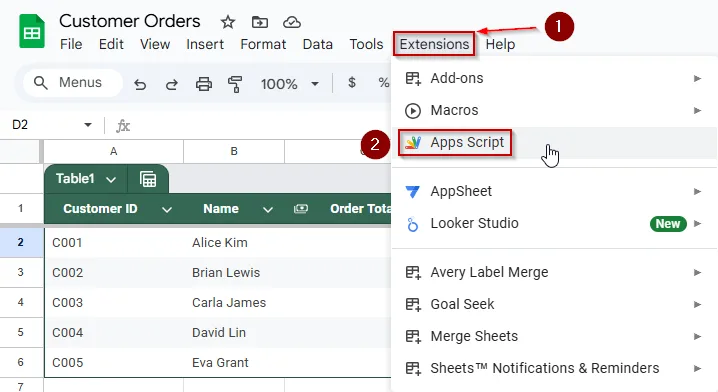Click the Menus search field
The image size is (718, 392).
(x=73, y=83)
